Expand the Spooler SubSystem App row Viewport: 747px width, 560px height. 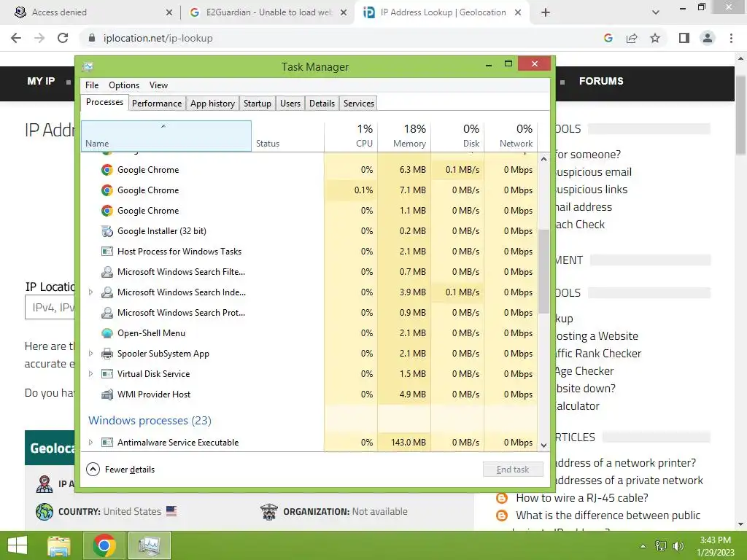pyautogui.click(x=90, y=354)
